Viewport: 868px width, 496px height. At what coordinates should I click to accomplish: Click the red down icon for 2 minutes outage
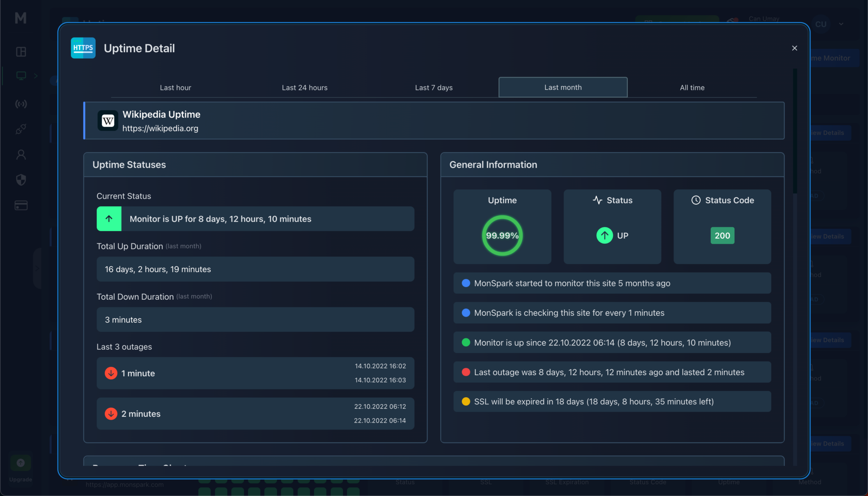click(x=111, y=414)
